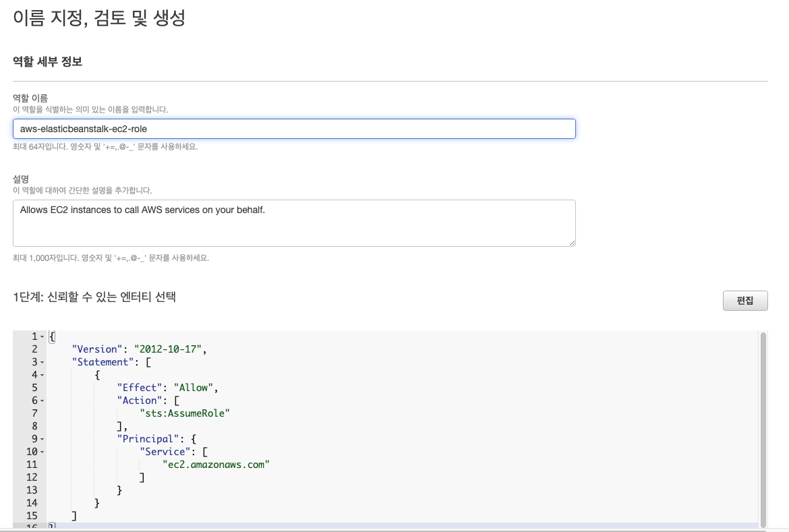The width and height of the screenshot is (789, 532).
Task: Click the 이름 지정, 검토 및 생성 page title
Action: pyautogui.click(x=99, y=18)
